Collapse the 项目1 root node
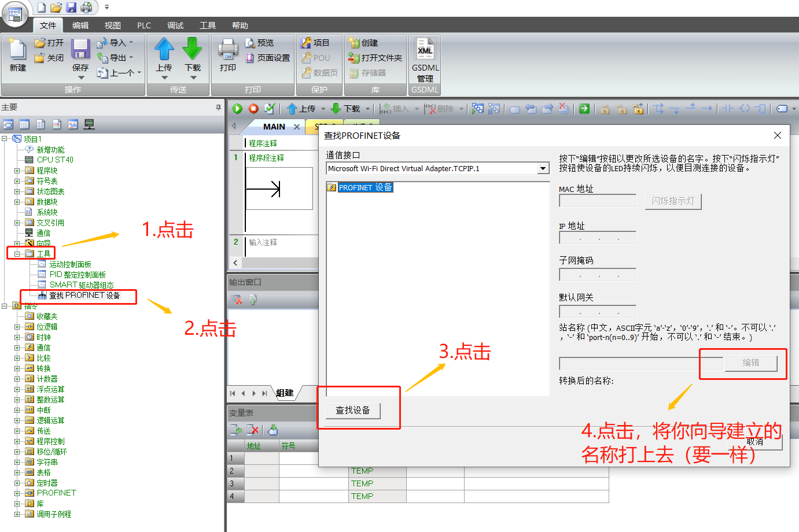 pos(5,139)
